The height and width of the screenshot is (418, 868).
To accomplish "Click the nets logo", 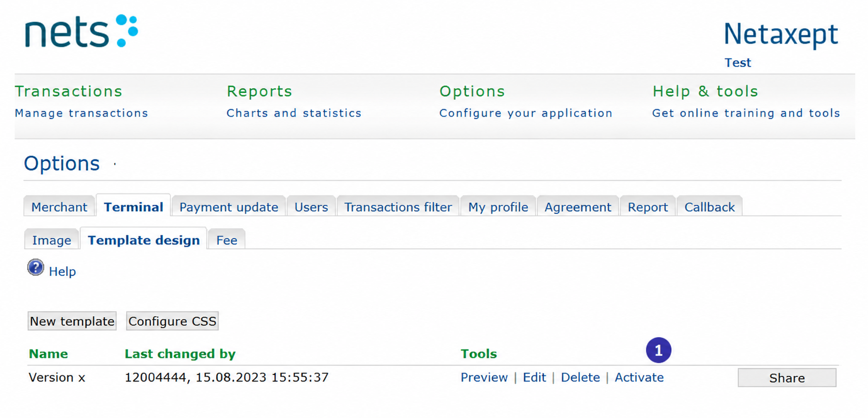I will coord(82,31).
